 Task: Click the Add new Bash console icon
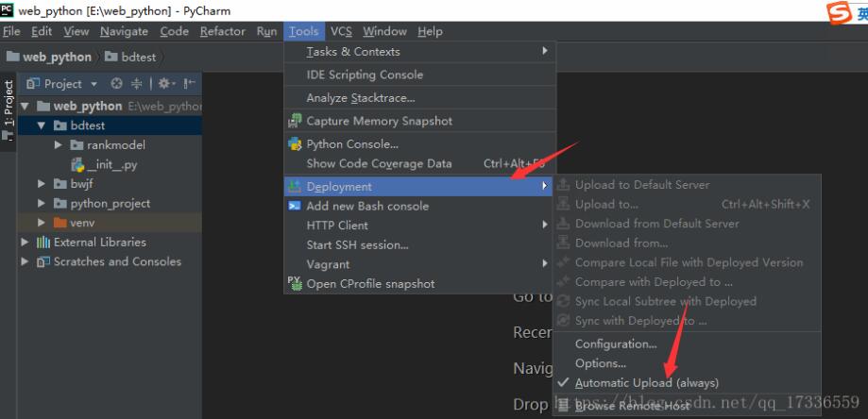(x=295, y=206)
